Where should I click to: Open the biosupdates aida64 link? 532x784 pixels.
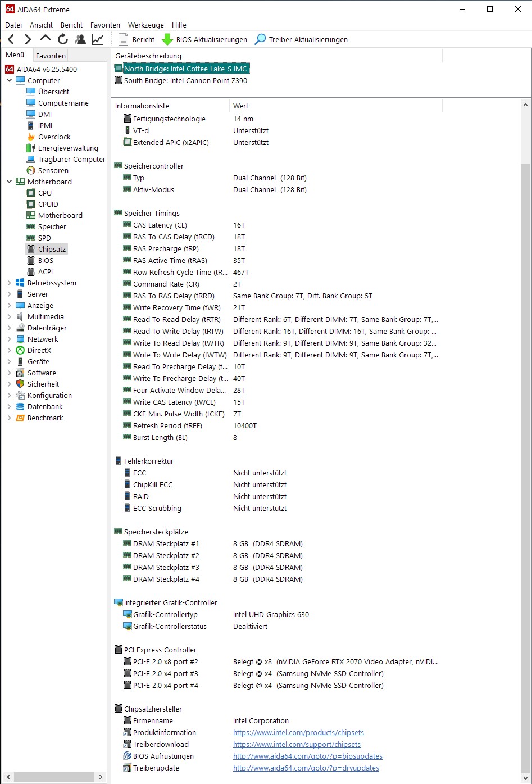[x=308, y=756]
